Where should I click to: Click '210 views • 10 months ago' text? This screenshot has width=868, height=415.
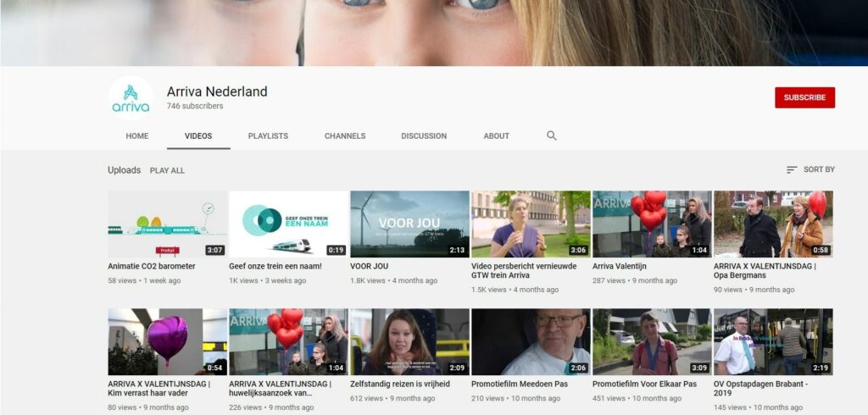coord(516,398)
